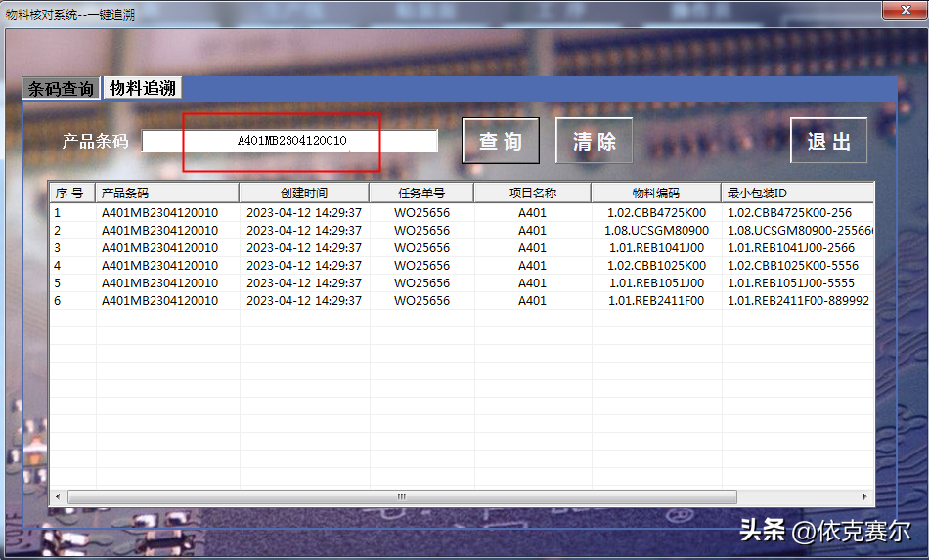
Task: Click the 查询 button
Action: tap(501, 141)
